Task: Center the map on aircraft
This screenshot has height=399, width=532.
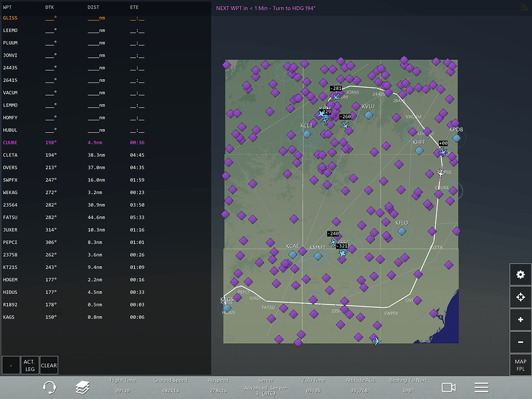Action: point(520,297)
